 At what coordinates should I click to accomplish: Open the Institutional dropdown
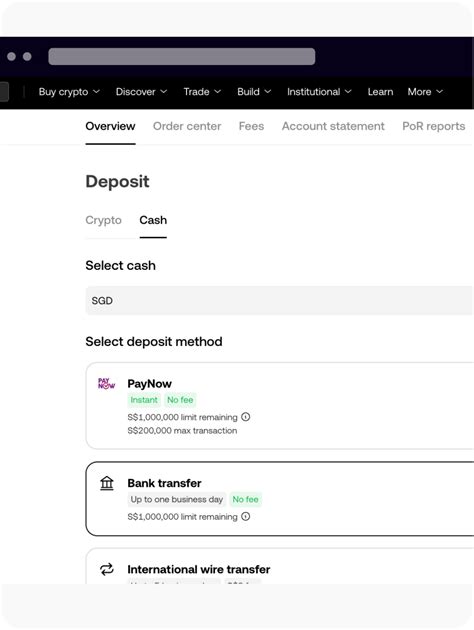(x=319, y=92)
